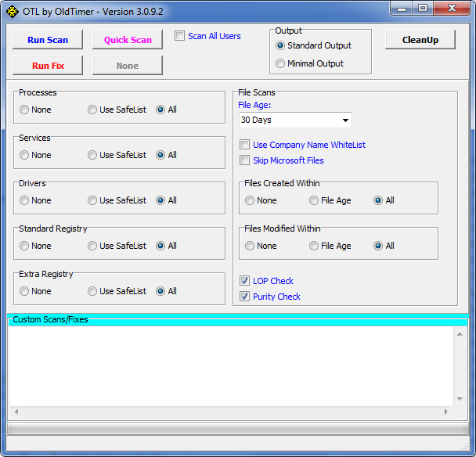This screenshot has width=476, height=457.
Task: Click the horizontal scroll right arrow
Action: click(446, 412)
